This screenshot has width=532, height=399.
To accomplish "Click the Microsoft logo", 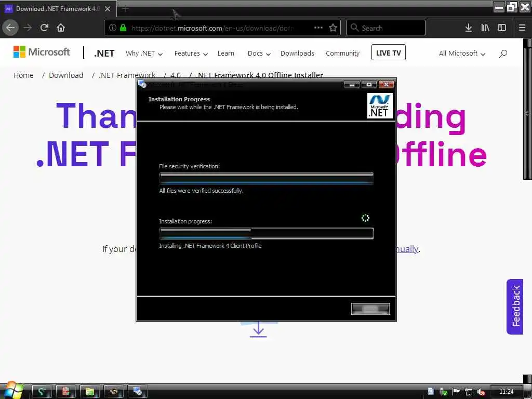I will pyautogui.click(x=42, y=52).
